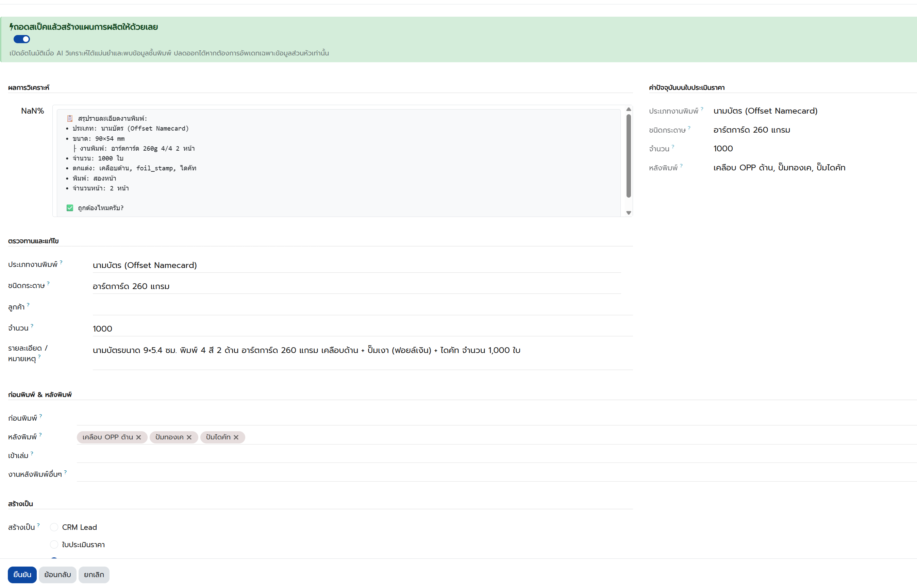This screenshot has width=917, height=588.
Task: Click the current finishing value เคลือบ OPP ด้าน, ปั๊มทองเค, ปั๊มไดคัท
Action: (x=779, y=168)
